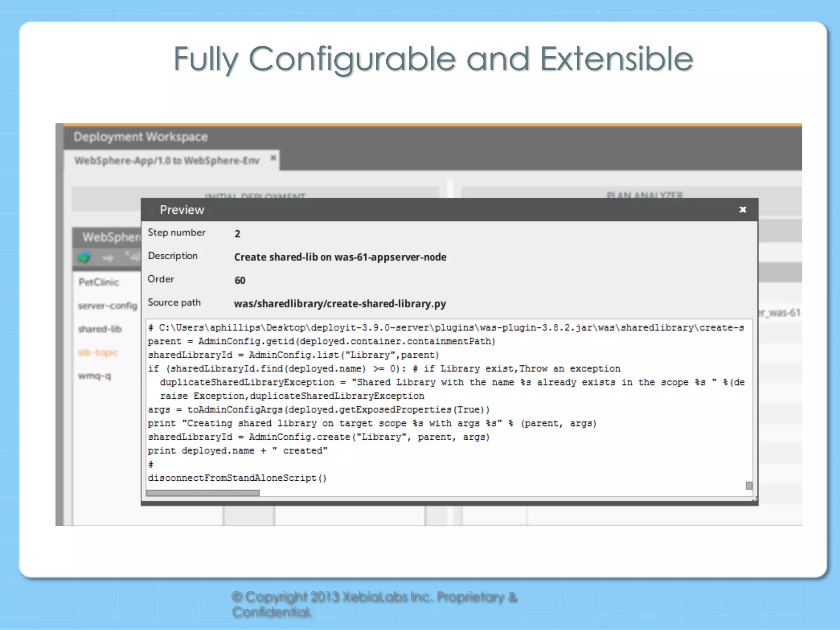Click the Deployment Workspace header
This screenshot has height=630, width=840.
[141, 137]
